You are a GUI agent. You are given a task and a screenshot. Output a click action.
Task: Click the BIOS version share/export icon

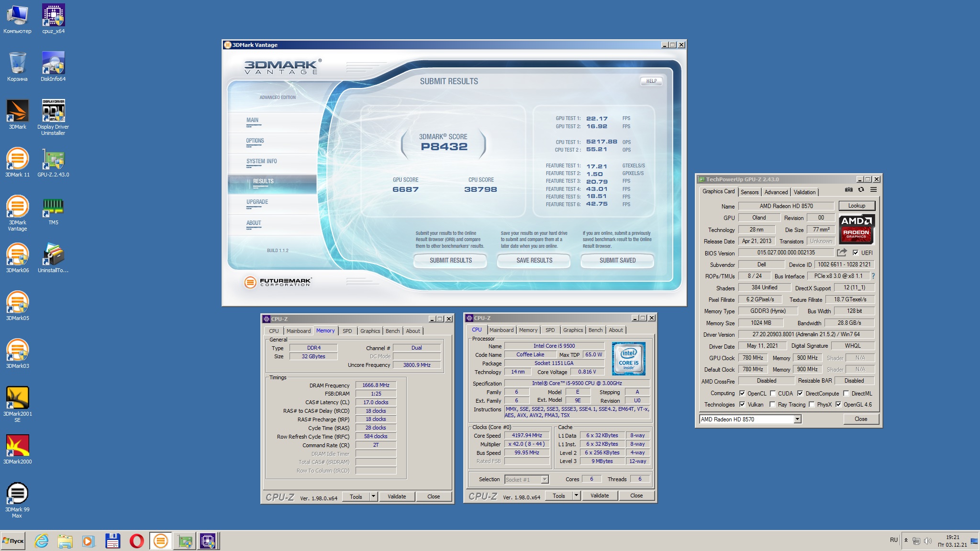842,253
